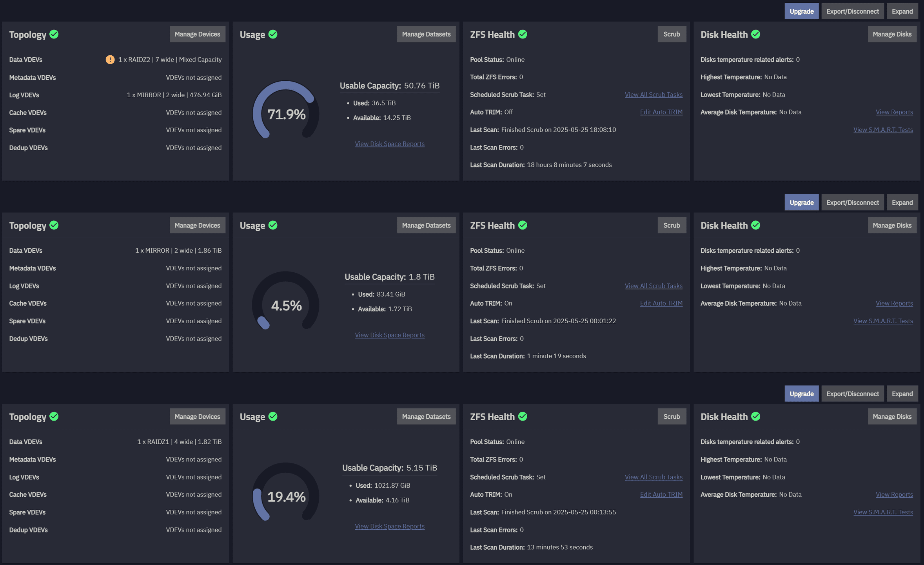The width and height of the screenshot is (924, 565).
Task: View All Scrub Tasks for the second pool
Action: click(x=654, y=286)
